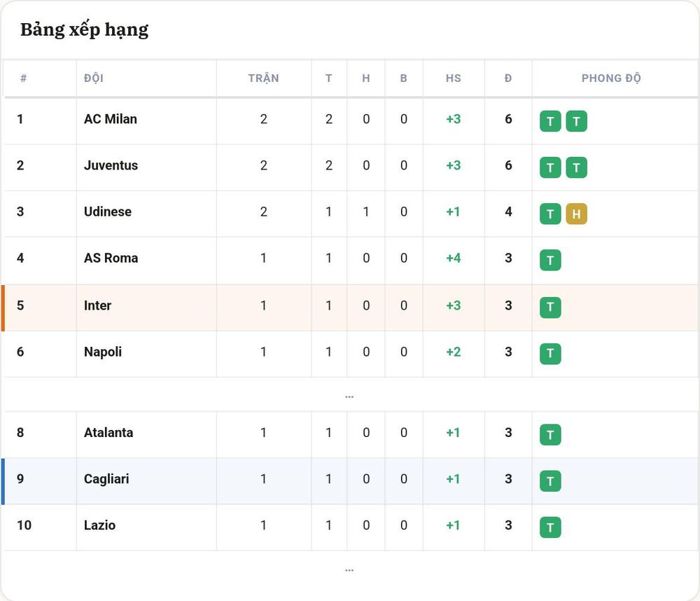Viewport: 700px width, 601px height.
Task: Click Udinese's yellow H draw badge
Action: (576, 214)
